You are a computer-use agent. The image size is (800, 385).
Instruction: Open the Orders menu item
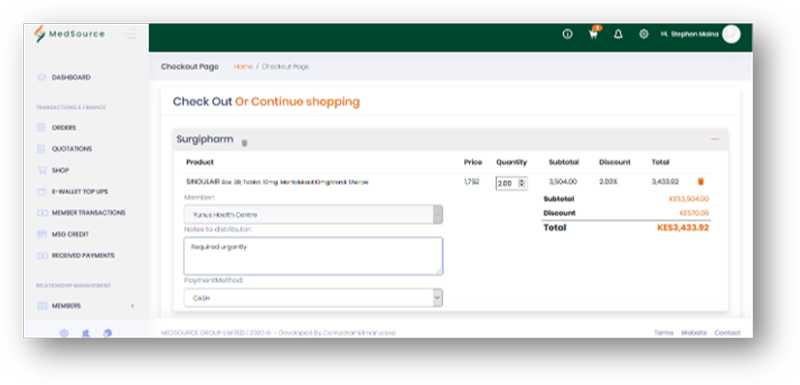click(x=64, y=127)
